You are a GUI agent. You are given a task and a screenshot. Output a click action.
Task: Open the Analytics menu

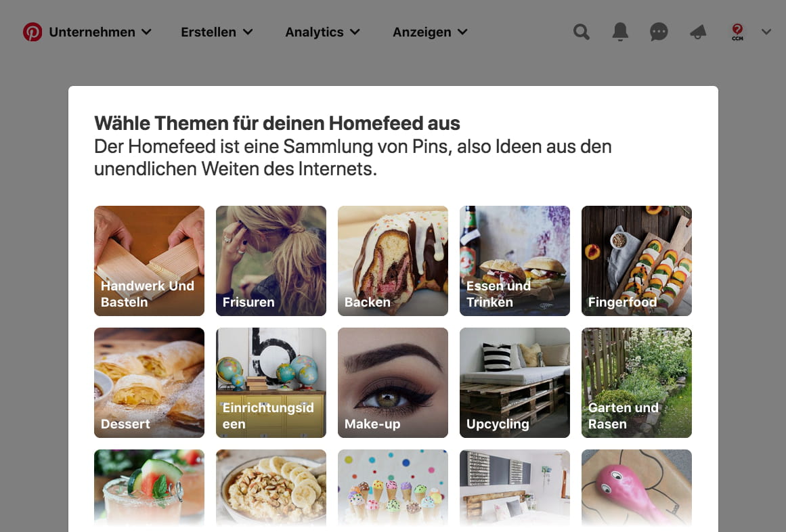[x=323, y=32]
